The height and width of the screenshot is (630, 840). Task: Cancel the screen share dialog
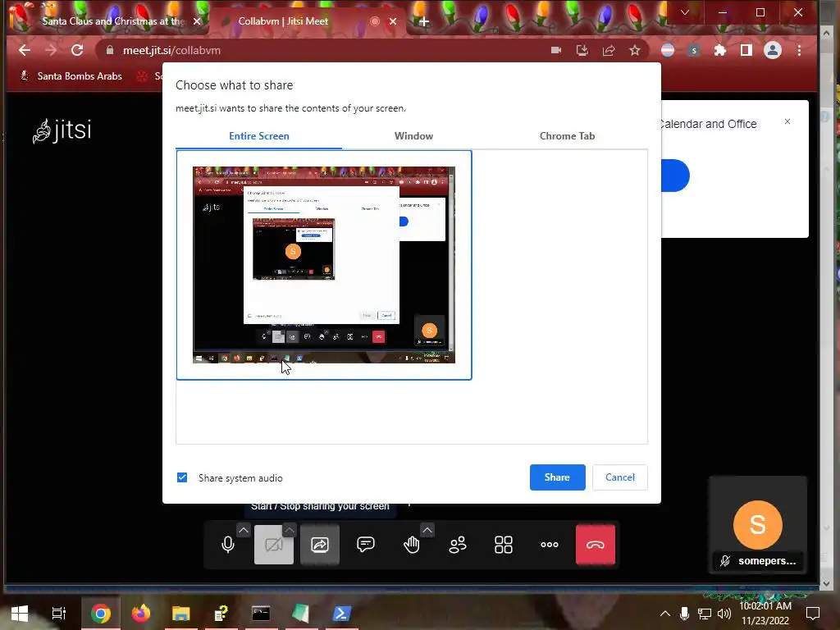tap(620, 477)
